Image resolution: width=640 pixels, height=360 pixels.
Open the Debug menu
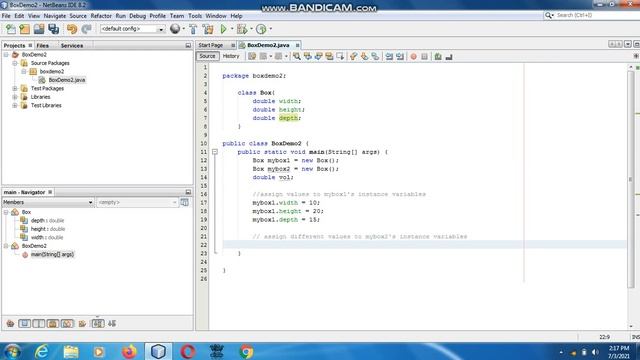138,16
